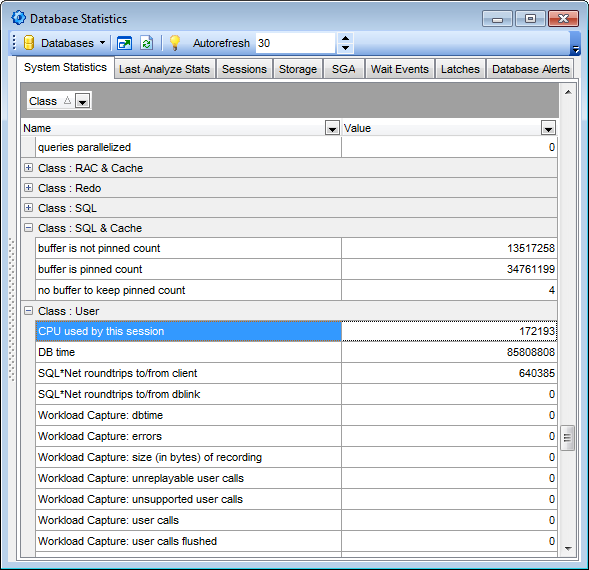
Task: Increase Autorefresh value with up arrow
Action: pyautogui.click(x=345, y=38)
